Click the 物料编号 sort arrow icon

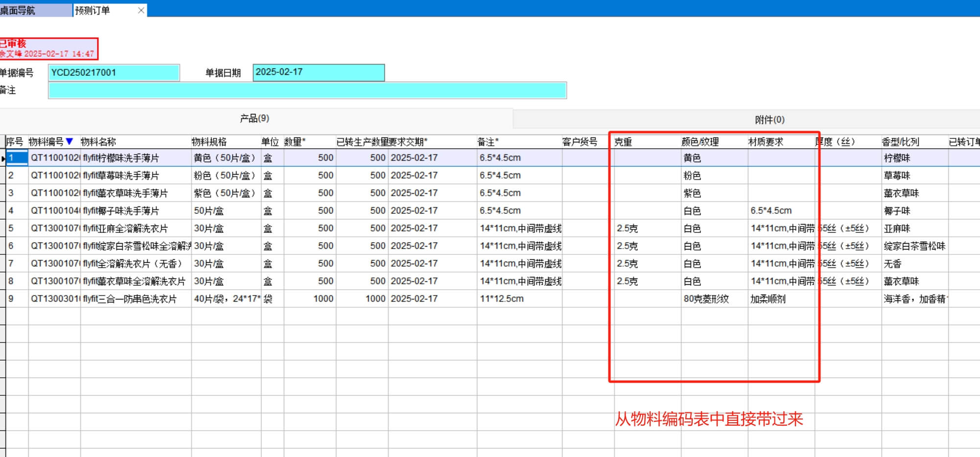pos(70,141)
